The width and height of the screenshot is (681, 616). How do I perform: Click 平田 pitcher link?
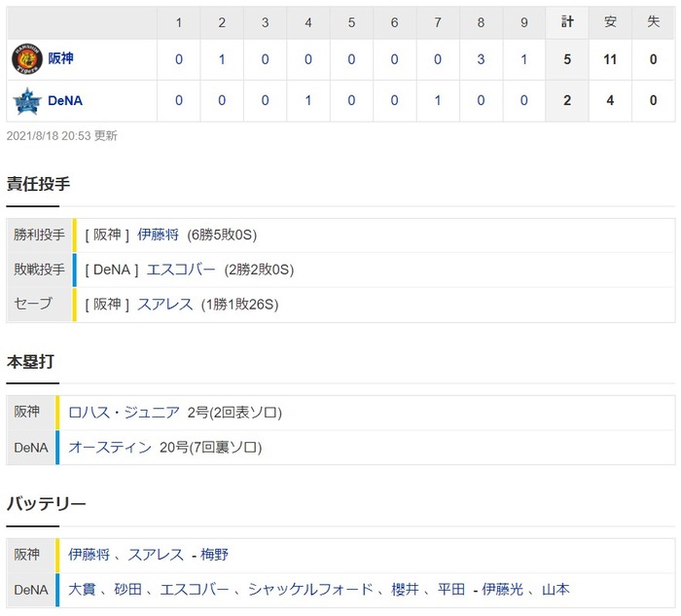pyautogui.click(x=451, y=589)
